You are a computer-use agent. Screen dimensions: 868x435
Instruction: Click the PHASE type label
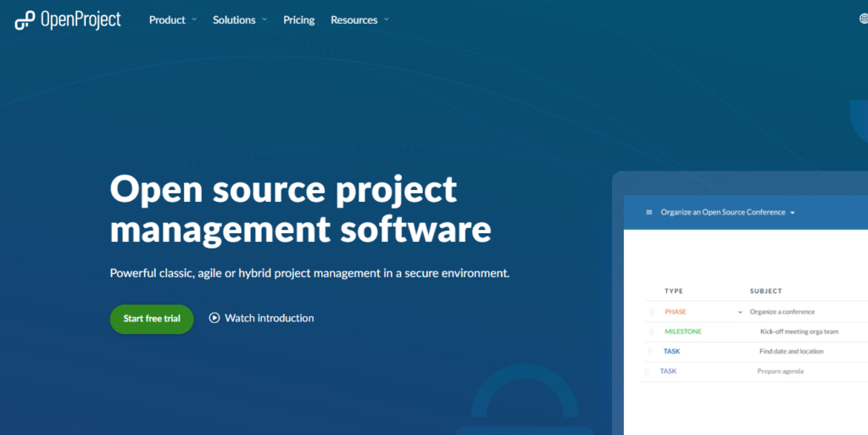(x=676, y=311)
